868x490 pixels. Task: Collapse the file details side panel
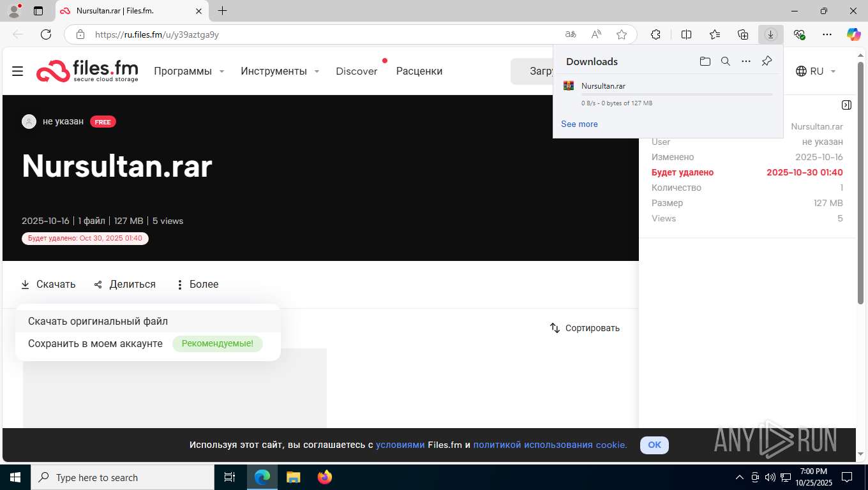point(846,105)
